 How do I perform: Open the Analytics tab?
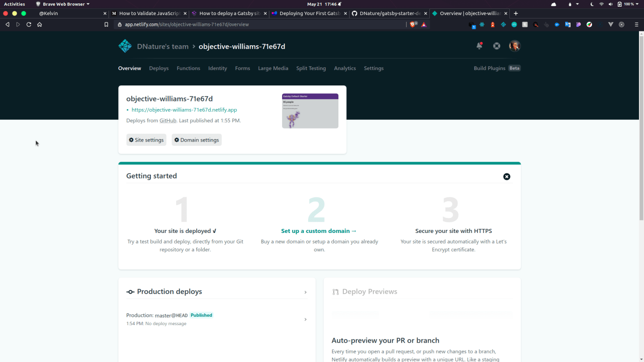pos(345,68)
